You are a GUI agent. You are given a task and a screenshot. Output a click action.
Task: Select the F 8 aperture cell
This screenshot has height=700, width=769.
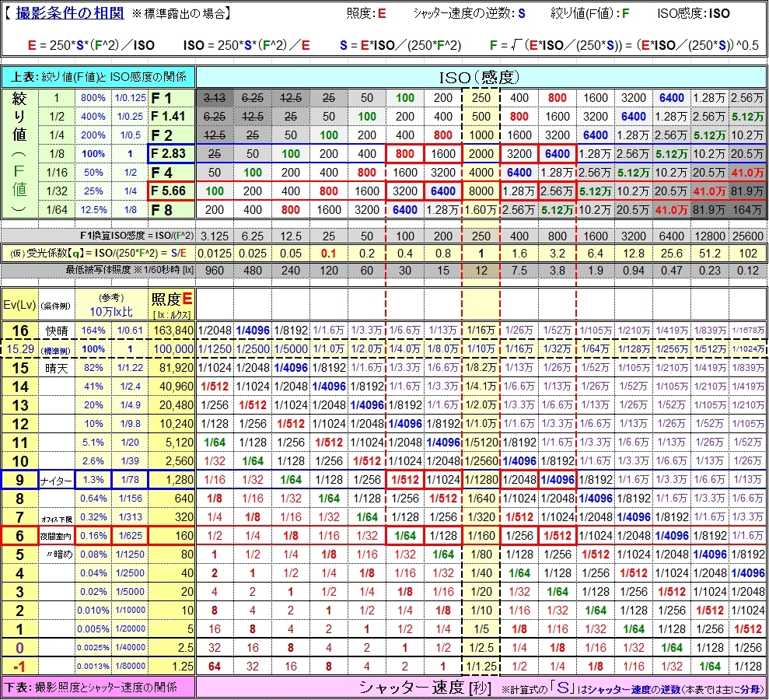coord(171,210)
